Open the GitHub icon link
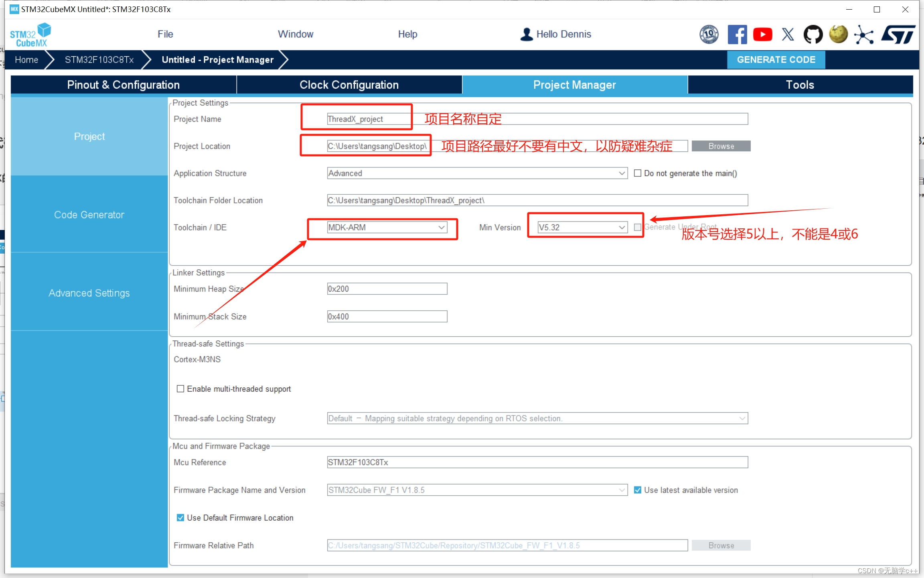The image size is (924, 578). 813,35
